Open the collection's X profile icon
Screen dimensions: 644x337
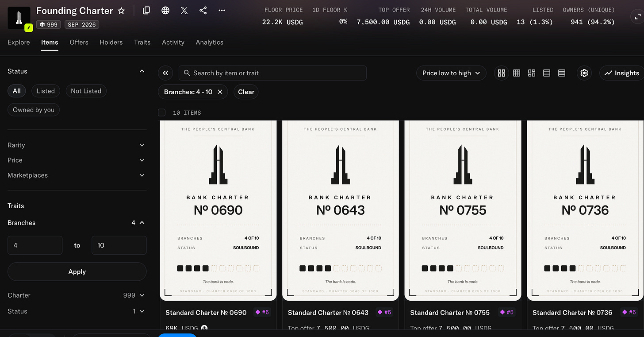(184, 10)
